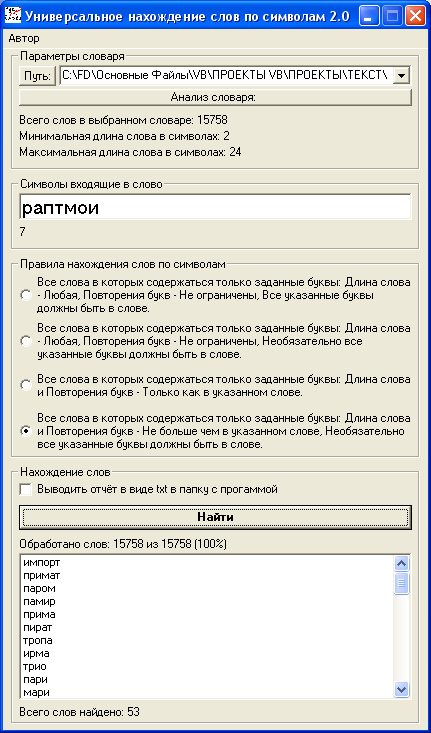
Task: Click the application icon in title bar
Action: (x=12, y=16)
